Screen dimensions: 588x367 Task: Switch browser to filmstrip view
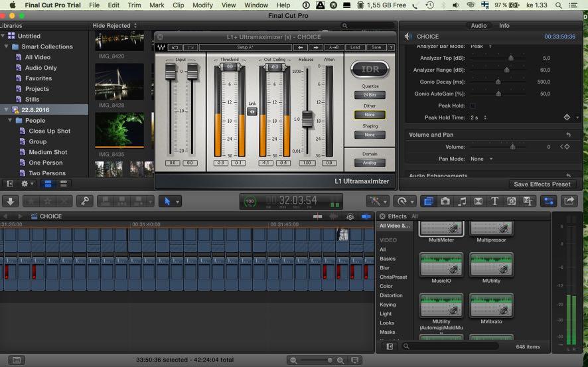[48, 184]
